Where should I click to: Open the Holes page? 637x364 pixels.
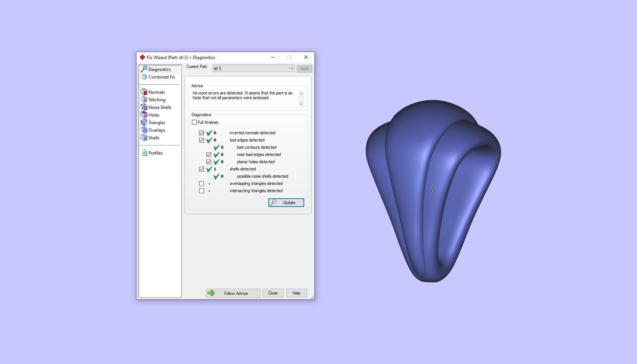click(x=154, y=115)
